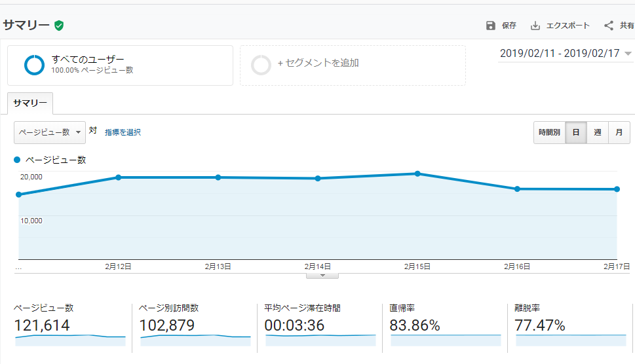Expand the annotation drawer arrow below chart
635x364 pixels.
322,276
